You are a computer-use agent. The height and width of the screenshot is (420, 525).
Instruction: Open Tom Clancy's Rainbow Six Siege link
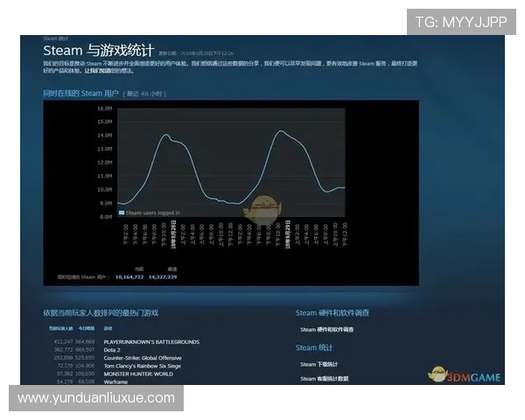click(x=143, y=366)
